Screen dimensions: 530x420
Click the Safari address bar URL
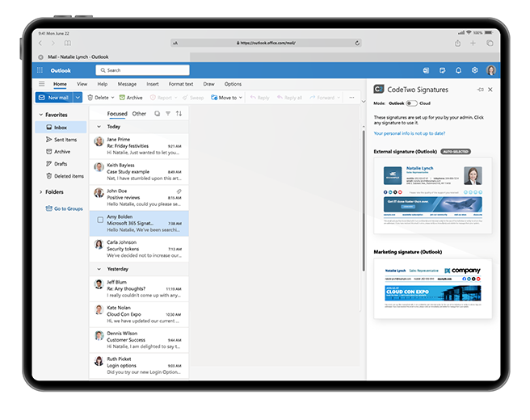(266, 43)
